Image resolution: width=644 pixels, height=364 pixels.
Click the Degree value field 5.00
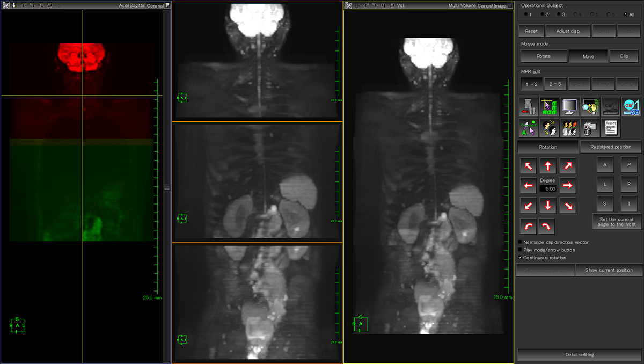(547, 189)
